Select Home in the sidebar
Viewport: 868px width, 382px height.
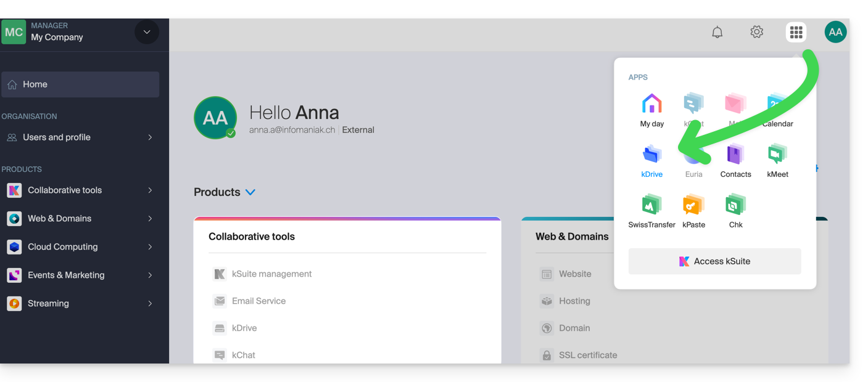80,84
